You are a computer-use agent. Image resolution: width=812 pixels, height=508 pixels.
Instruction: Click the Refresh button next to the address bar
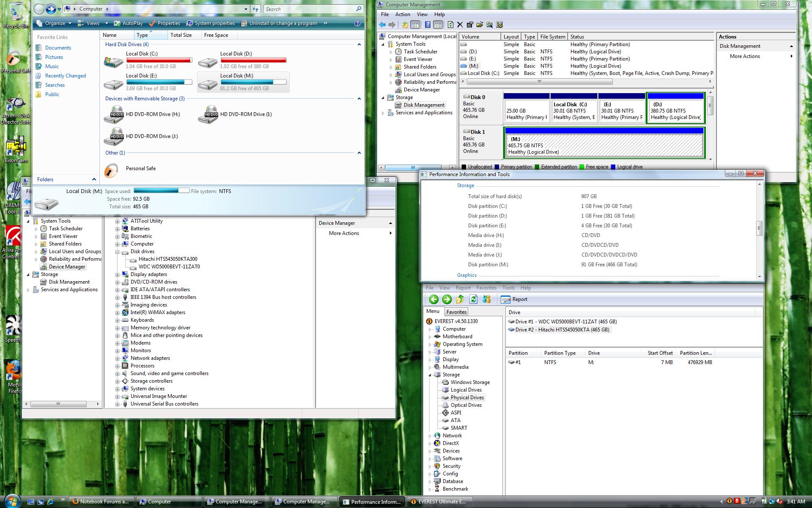pyautogui.click(x=255, y=9)
